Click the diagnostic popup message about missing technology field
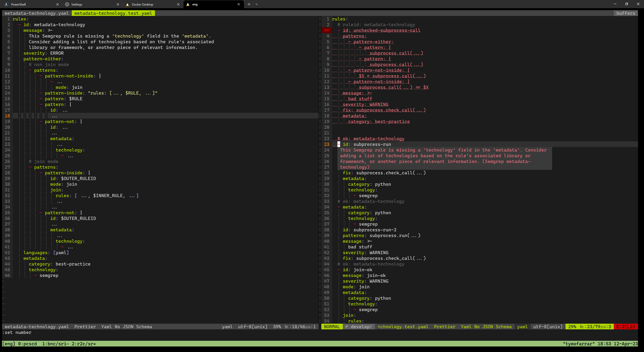Image resolution: width=644 pixels, height=352 pixels. (x=444, y=158)
